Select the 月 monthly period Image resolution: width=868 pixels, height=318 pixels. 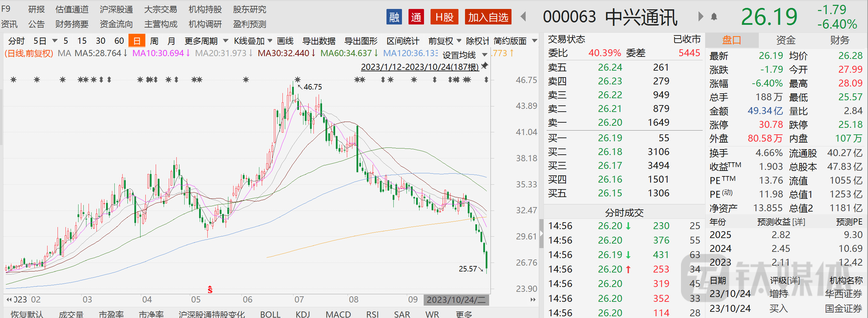pos(171,41)
